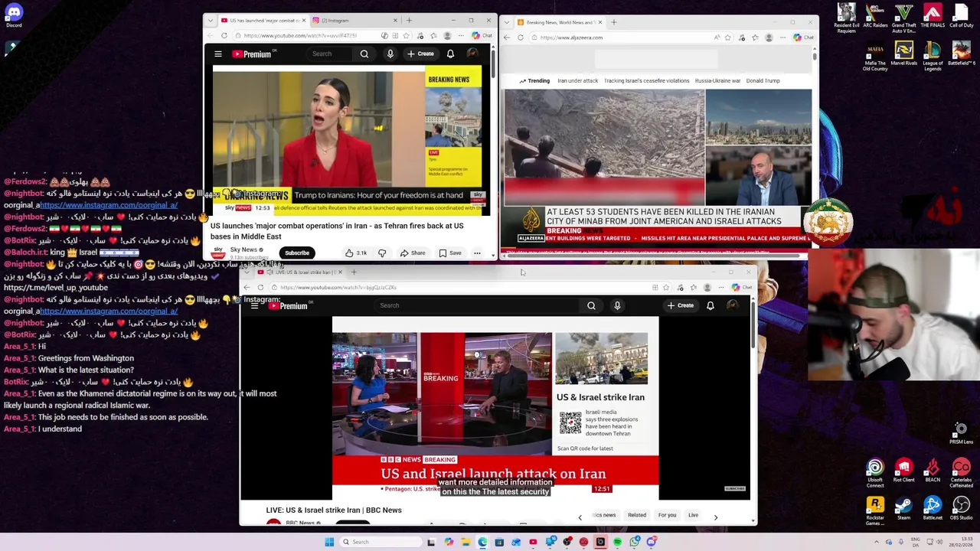980x551 pixels.
Task: Click Create button in BBC YouTube window
Action: coord(681,305)
